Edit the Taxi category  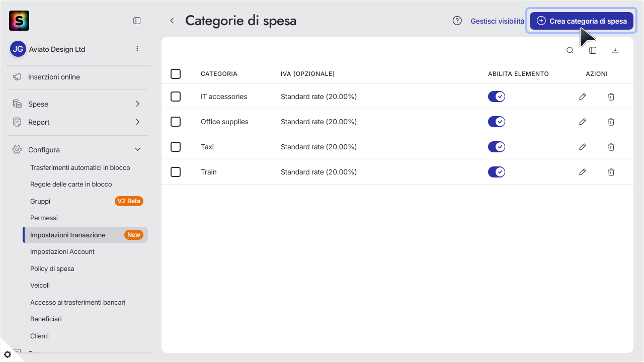(583, 147)
